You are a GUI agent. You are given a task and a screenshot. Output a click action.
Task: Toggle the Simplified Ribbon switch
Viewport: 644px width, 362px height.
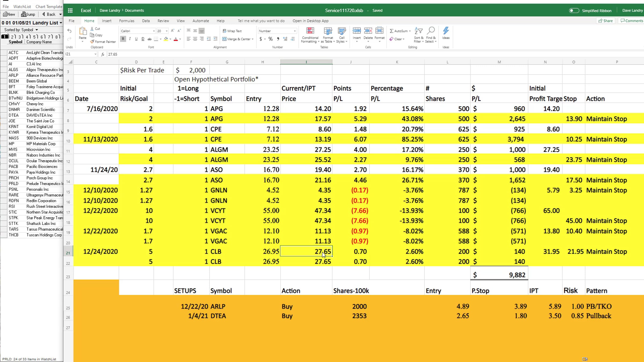(x=574, y=10)
